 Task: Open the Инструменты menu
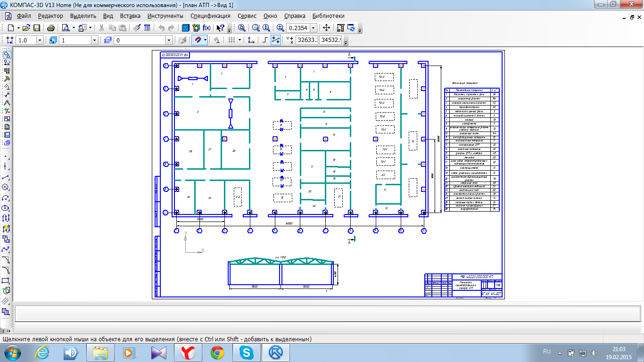click(165, 16)
